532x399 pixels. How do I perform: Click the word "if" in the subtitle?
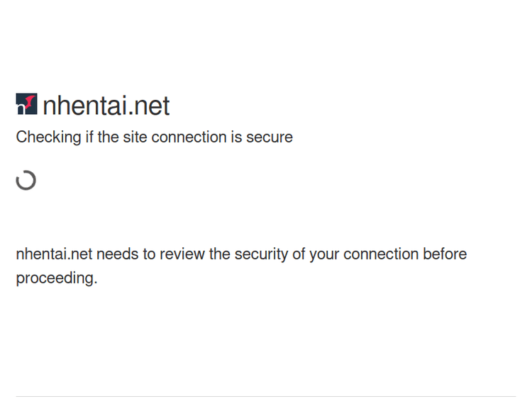click(x=89, y=137)
